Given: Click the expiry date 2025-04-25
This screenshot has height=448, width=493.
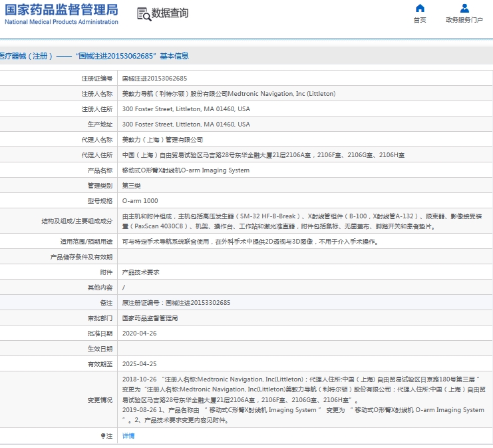Looking at the screenshot, I should [139, 363].
